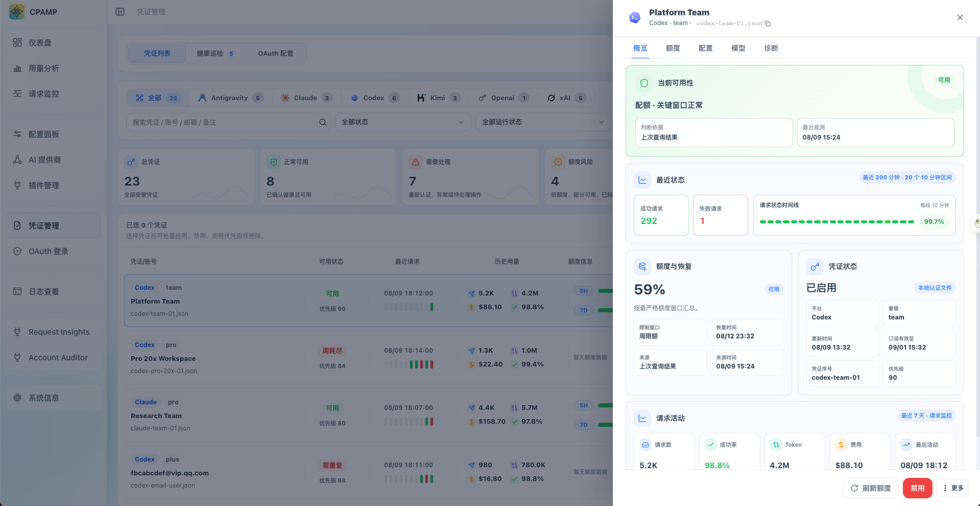Select Pro 20x Workspace credential row
The width and height of the screenshot is (980, 506).
[368, 358]
